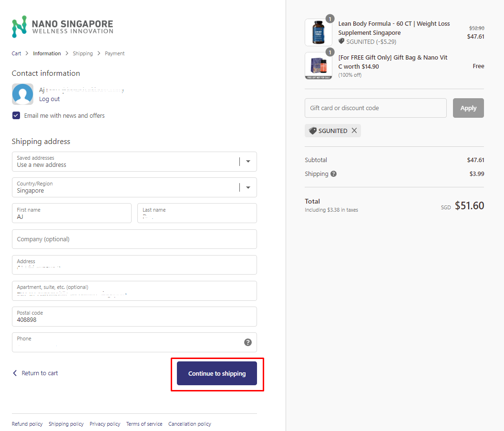Click the $51.60 total amount
This screenshot has height=431, width=504.
coord(469,205)
